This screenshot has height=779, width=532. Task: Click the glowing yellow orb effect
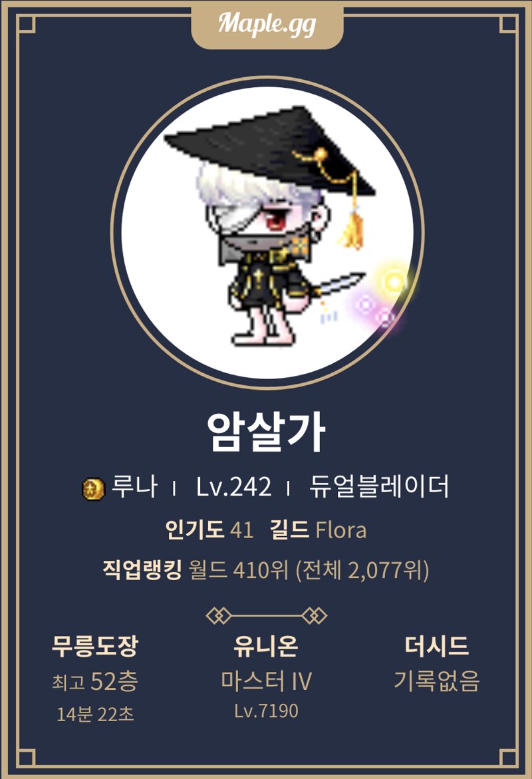pyautogui.click(x=394, y=282)
